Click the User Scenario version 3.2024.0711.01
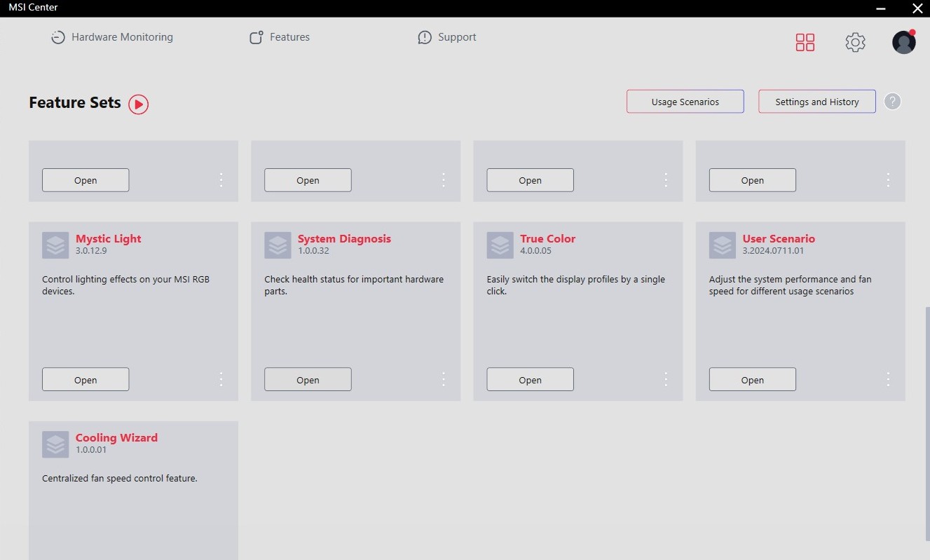930x560 pixels. 773,251
